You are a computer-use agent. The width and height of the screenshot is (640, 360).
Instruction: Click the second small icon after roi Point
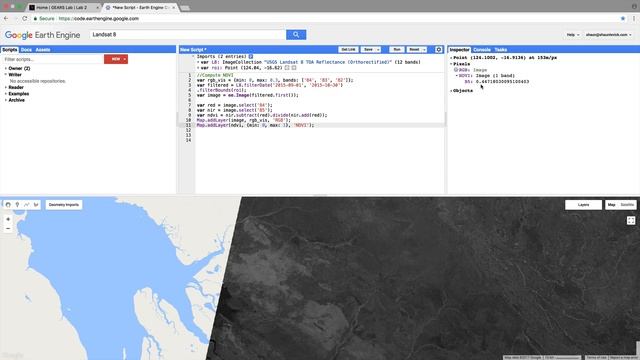294,68
